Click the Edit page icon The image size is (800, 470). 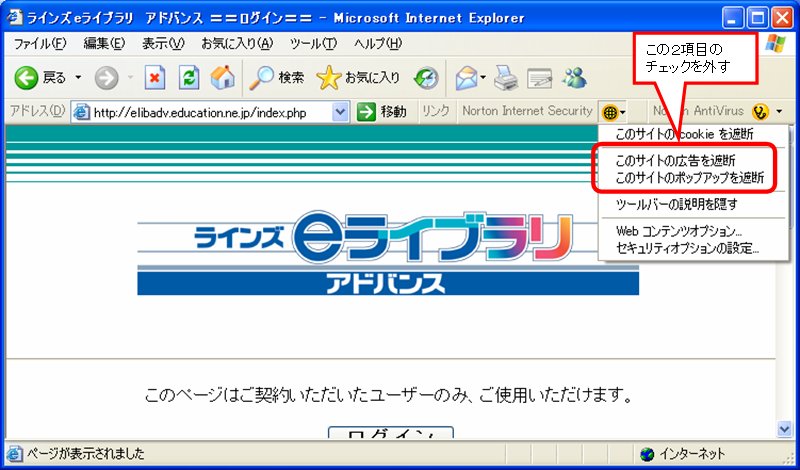point(539,78)
